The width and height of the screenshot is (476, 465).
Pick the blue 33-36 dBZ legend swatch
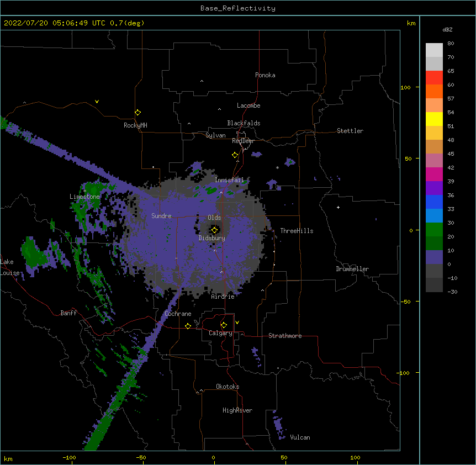click(434, 202)
